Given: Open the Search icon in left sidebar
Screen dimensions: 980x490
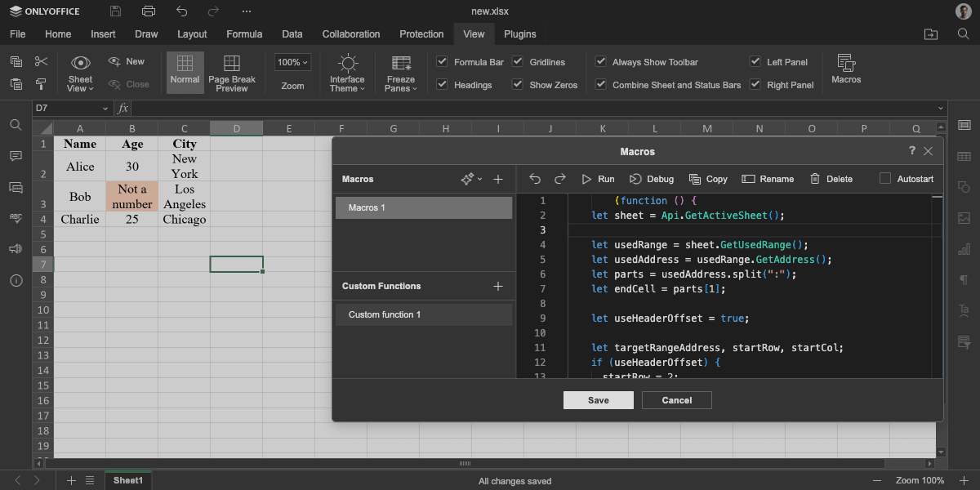Looking at the screenshot, I should click(16, 125).
